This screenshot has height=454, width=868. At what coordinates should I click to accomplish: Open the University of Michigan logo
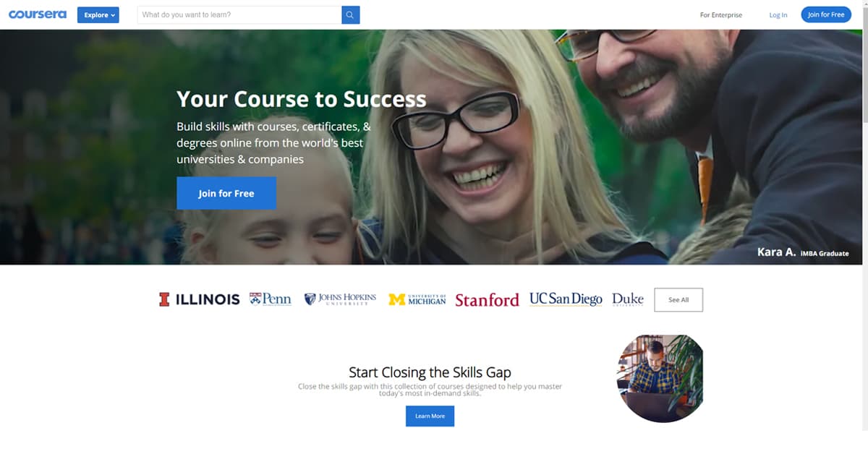point(417,299)
